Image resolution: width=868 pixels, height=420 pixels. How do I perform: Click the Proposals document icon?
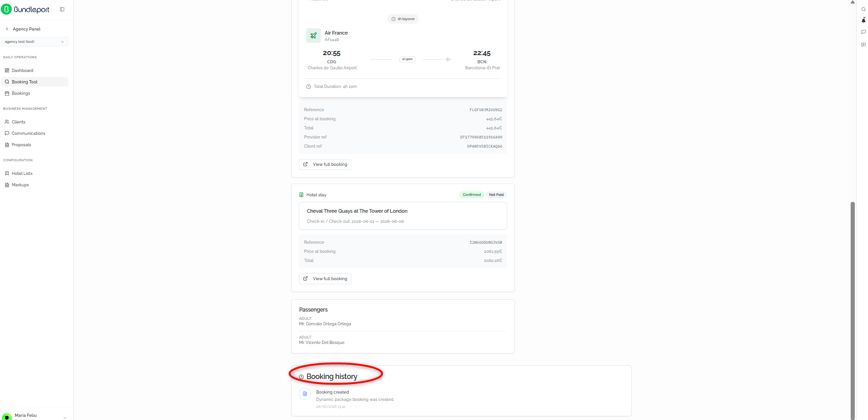click(7, 144)
